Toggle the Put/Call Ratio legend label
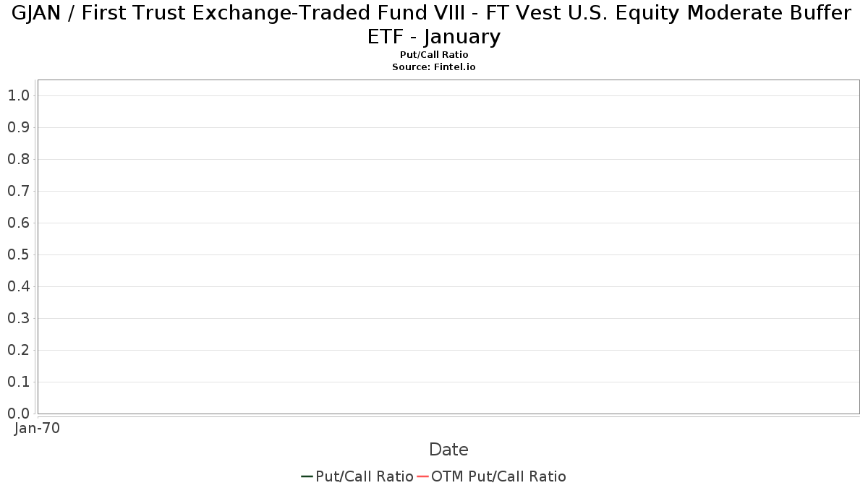 pos(365,476)
